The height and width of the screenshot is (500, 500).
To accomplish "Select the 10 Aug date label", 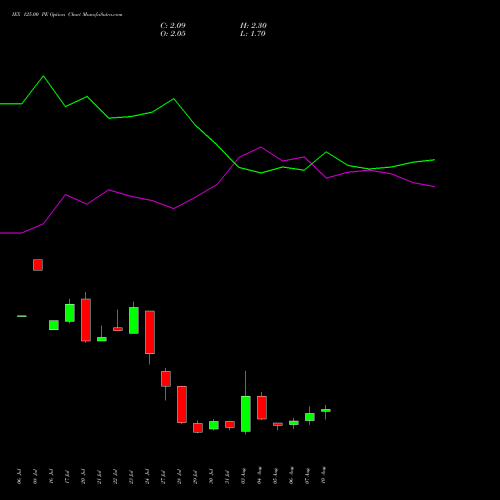I will point(323,475).
